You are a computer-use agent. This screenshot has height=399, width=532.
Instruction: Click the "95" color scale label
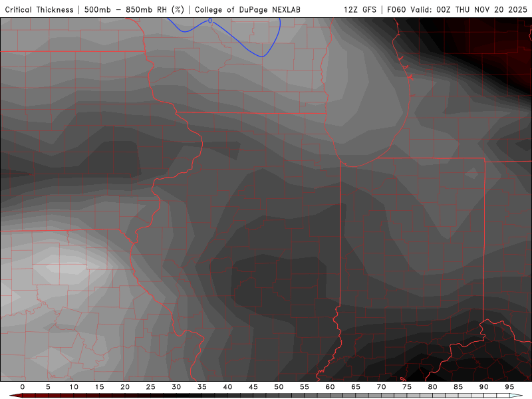click(509, 387)
